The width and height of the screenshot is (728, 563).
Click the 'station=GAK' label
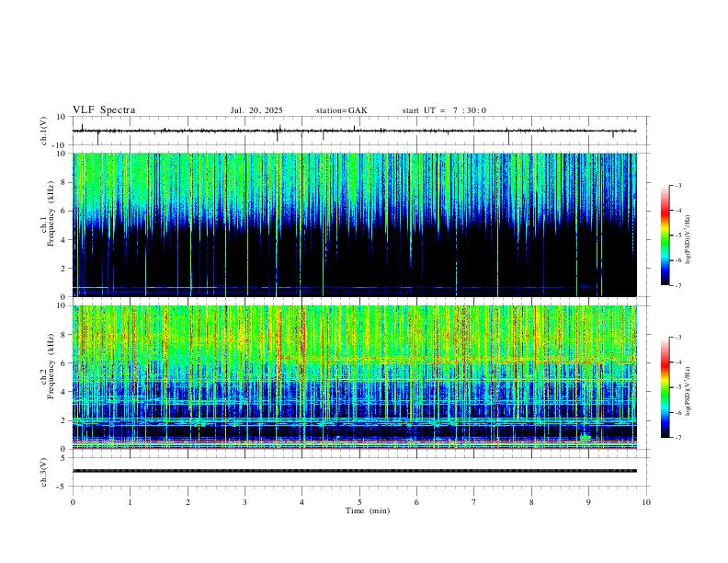341,110
